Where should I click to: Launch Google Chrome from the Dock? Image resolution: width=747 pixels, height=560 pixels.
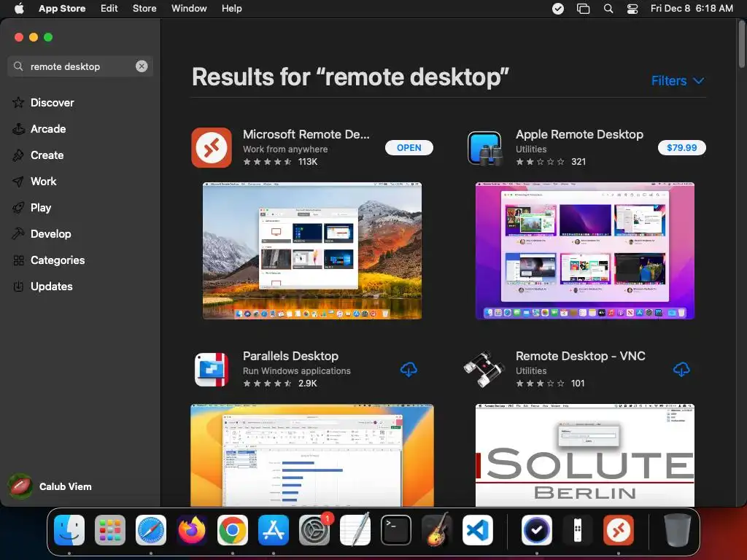233,530
